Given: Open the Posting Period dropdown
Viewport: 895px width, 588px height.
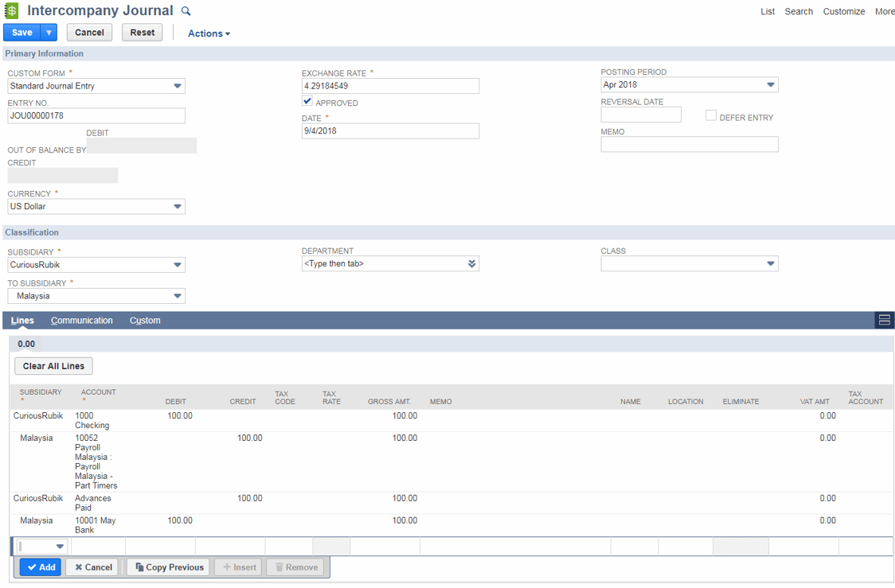Looking at the screenshot, I should tap(769, 85).
